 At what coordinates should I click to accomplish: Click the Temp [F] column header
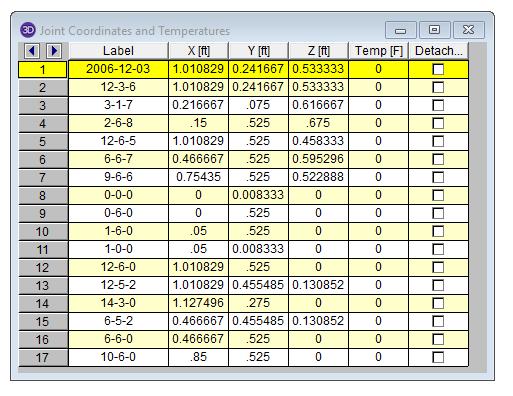coord(379,51)
